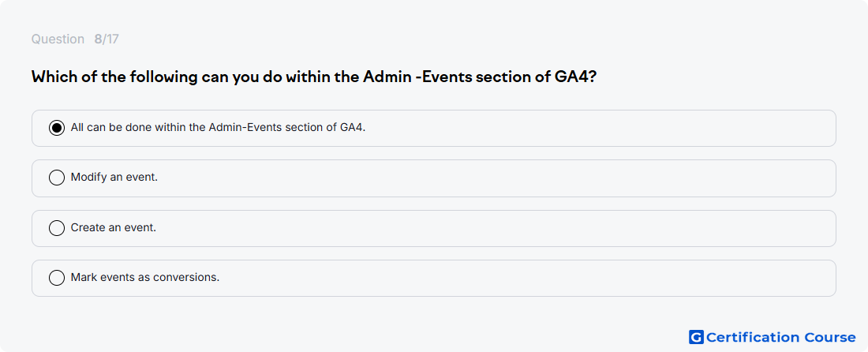Click the 'Modify an event.' answer text
This screenshot has height=352, width=868.
pyautogui.click(x=114, y=178)
